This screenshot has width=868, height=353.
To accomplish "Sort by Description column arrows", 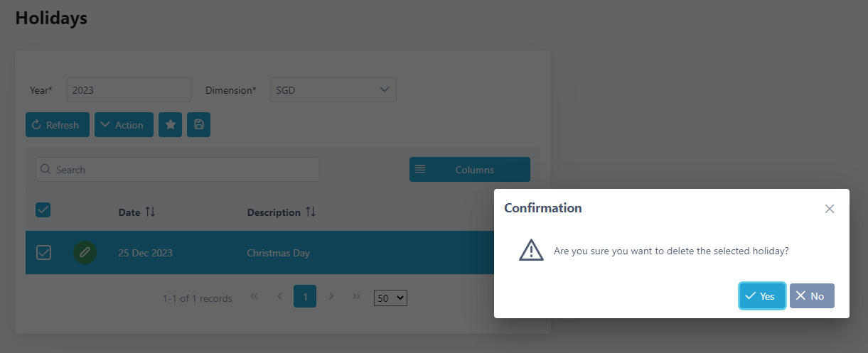I will pos(311,212).
